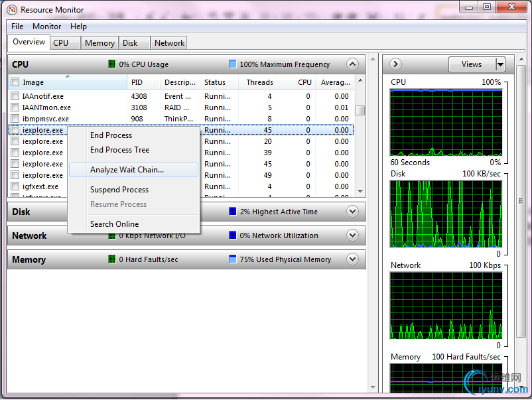
Task: Hide the graphs pane with round arrow button
Action: (395, 64)
